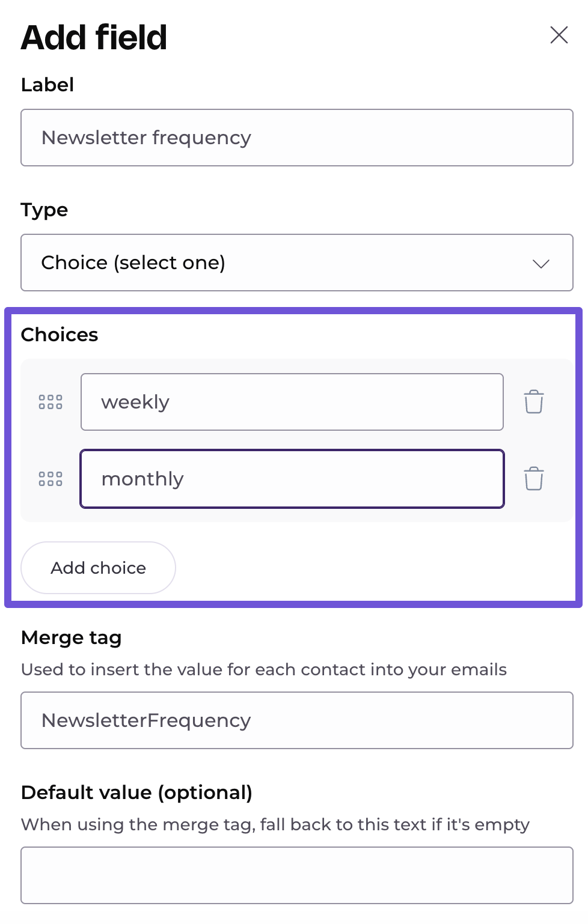
Task: Click the merge tag description text
Action: pos(264,669)
